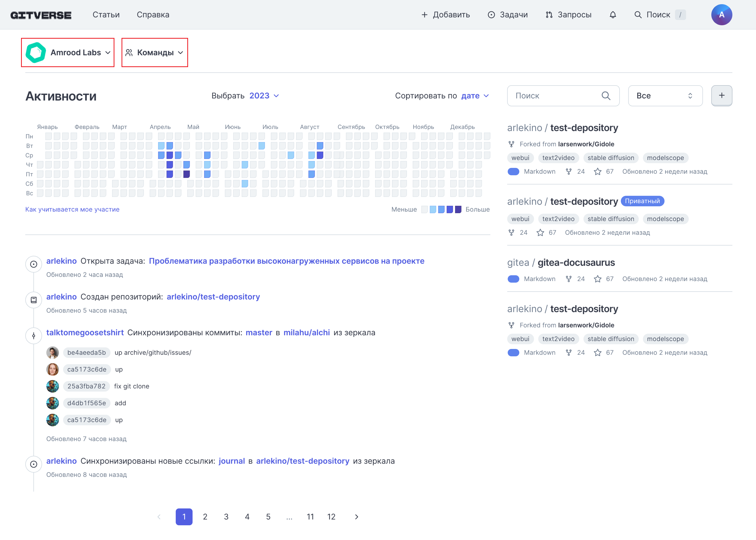Click the star icon on arlekino/test-depository
756x540 pixels.
tap(597, 171)
